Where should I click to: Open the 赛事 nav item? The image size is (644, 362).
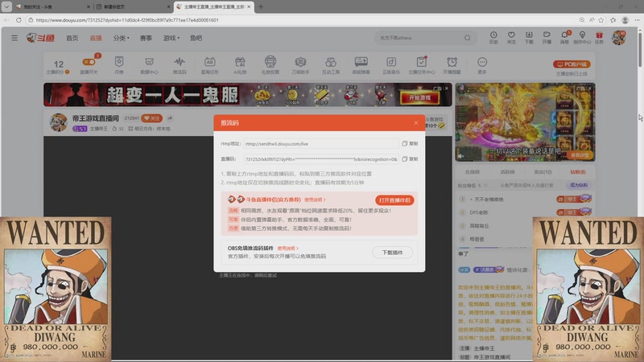(146, 38)
